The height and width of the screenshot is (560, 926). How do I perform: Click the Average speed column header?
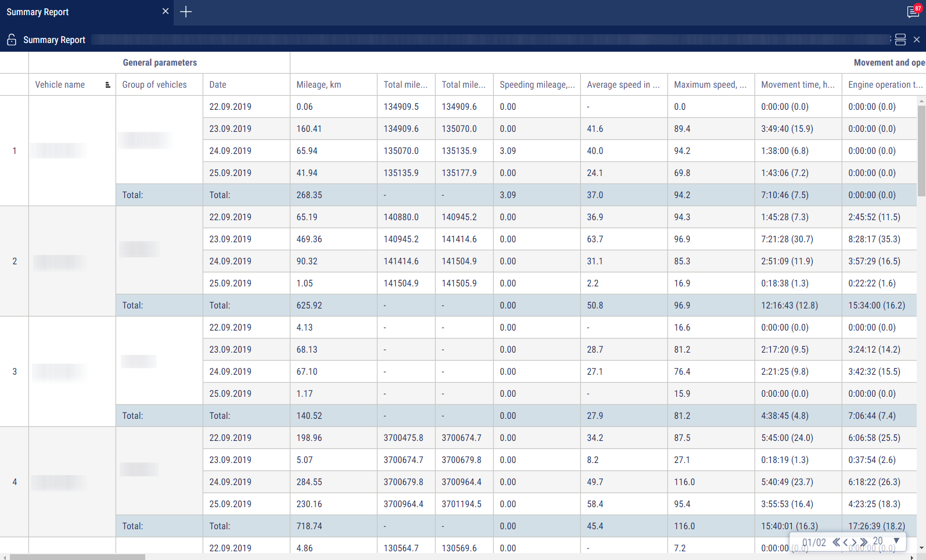[x=623, y=85]
